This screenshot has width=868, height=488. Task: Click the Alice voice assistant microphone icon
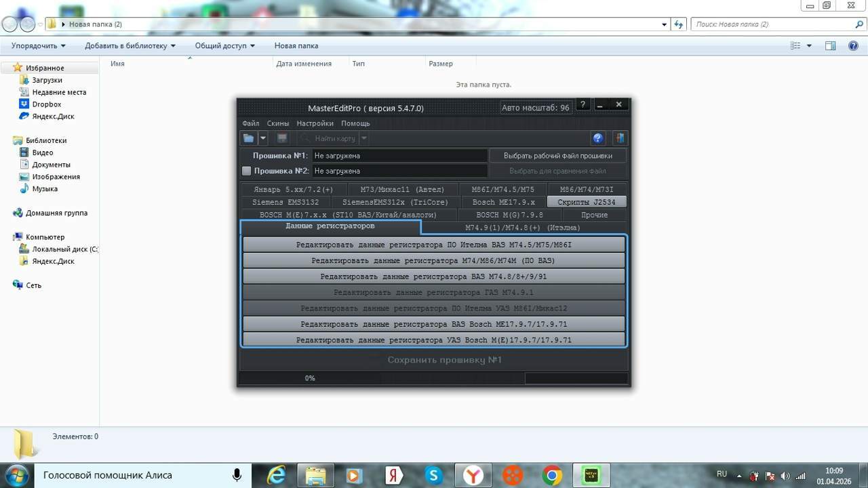(x=237, y=475)
